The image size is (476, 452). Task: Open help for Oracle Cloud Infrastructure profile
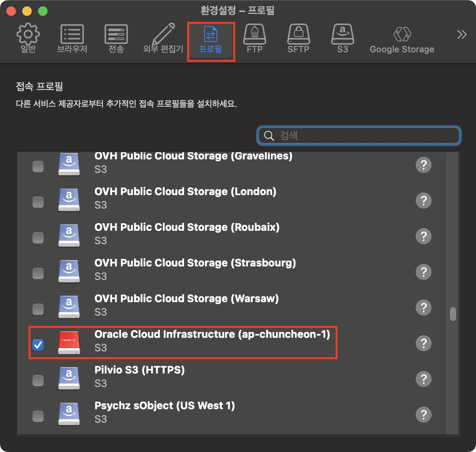(x=423, y=343)
